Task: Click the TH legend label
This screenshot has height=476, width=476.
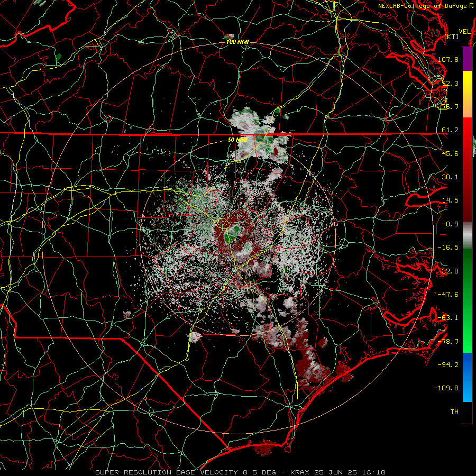Action: click(454, 412)
